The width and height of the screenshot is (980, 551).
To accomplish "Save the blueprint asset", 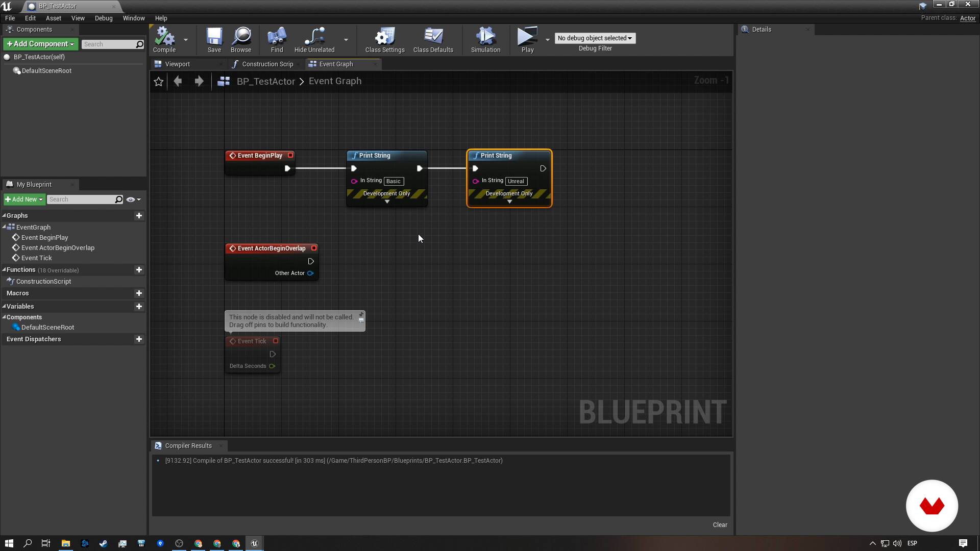I will click(x=214, y=40).
